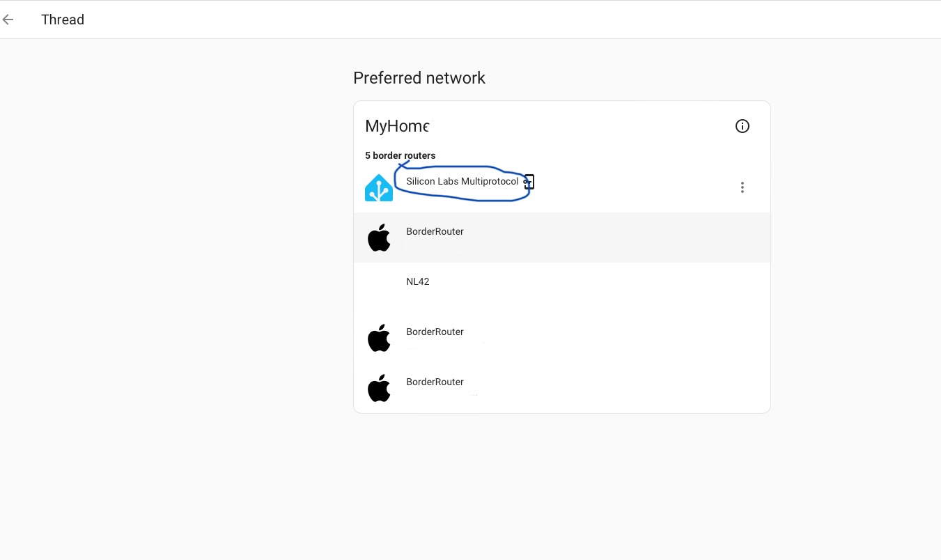This screenshot has width=941, height=560.
Task: Select the Silicon Labs Multiprotocol router
Action: (462, 181)
